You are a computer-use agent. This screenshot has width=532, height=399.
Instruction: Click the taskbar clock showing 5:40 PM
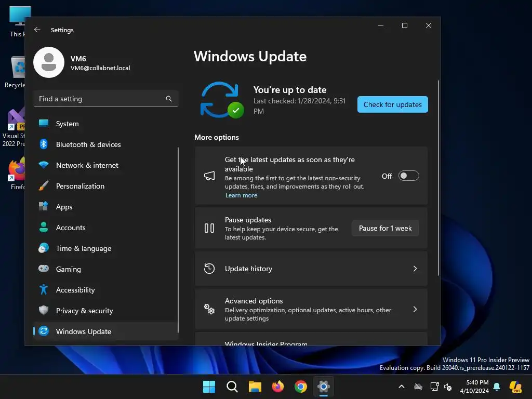point(474,387)
